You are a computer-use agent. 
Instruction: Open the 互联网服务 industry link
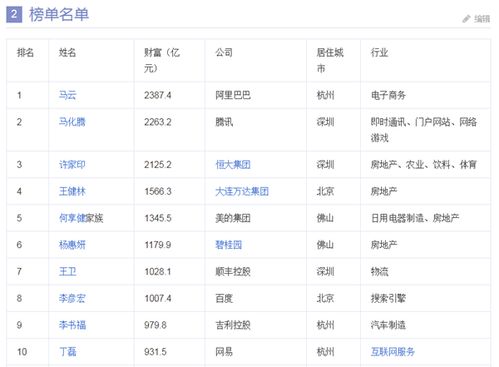[x=393, y=351]
